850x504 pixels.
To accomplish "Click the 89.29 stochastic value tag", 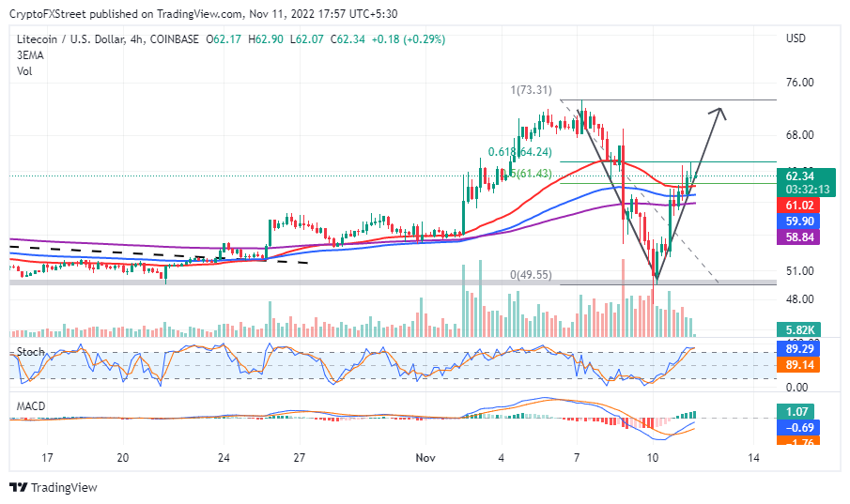I will pos(800,348).
